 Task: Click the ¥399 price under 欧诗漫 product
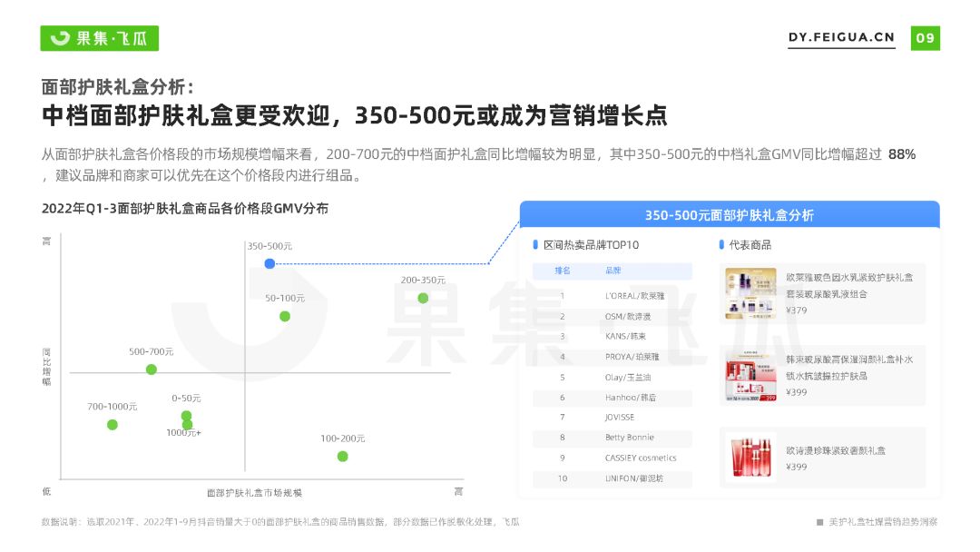click(797, 467)
